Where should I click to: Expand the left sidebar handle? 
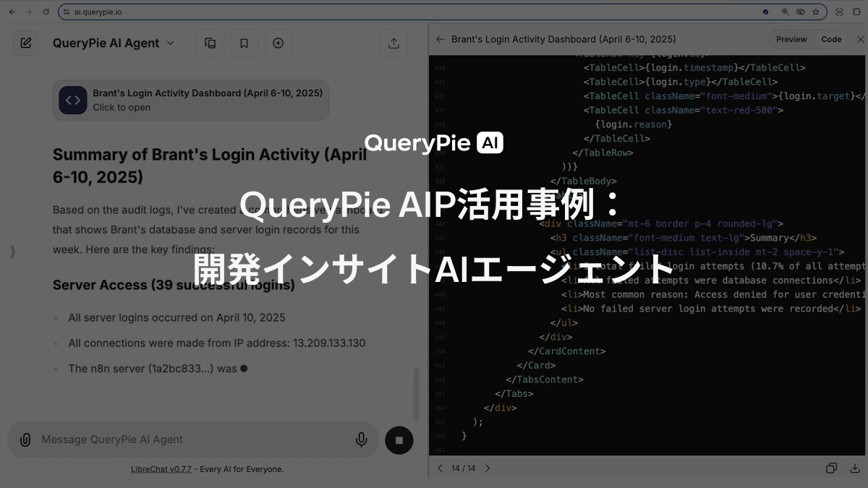(x=12, y=252)
